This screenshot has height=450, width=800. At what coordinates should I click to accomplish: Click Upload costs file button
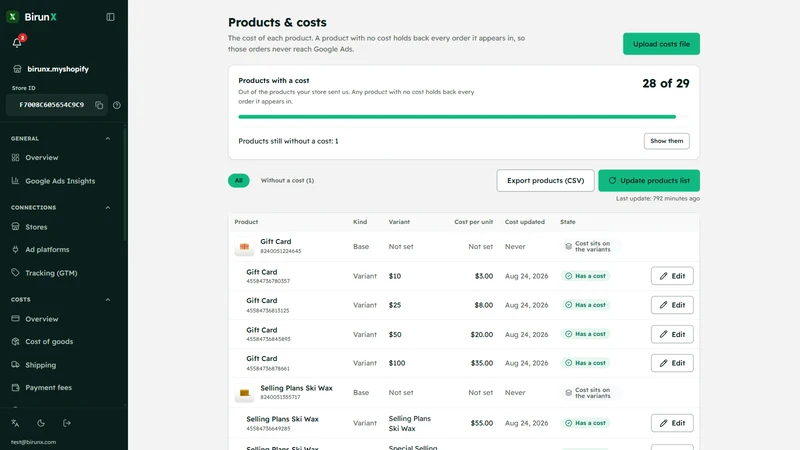pyautogui.click(x=661, y=44)
